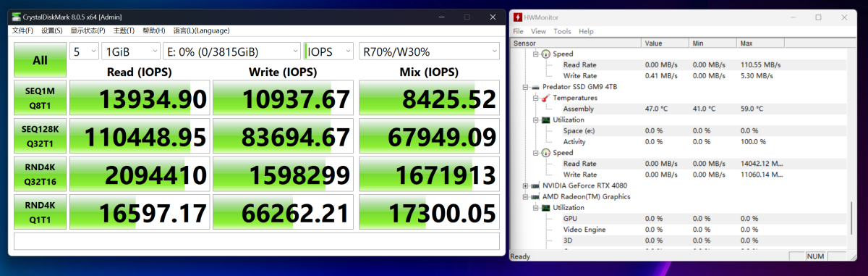Open the drive selector E: 0% dropdown
The width and height of the screenshot is (868, 276).
coord(231,51)
